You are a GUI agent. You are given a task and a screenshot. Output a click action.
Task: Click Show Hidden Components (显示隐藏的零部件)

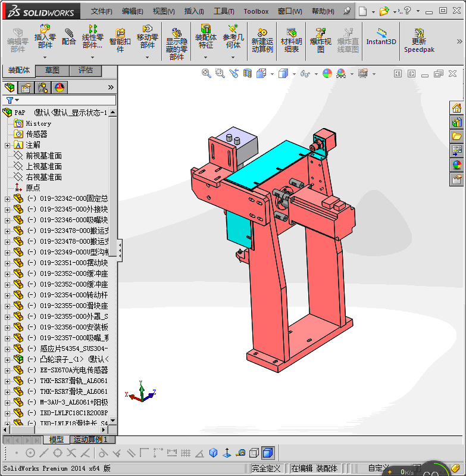point(177,43)
